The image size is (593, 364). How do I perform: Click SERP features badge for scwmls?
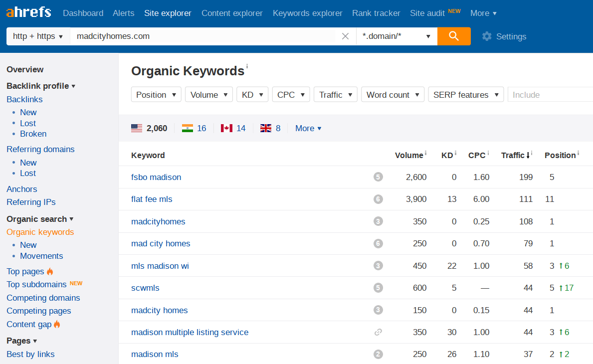(x=378, y=288)
